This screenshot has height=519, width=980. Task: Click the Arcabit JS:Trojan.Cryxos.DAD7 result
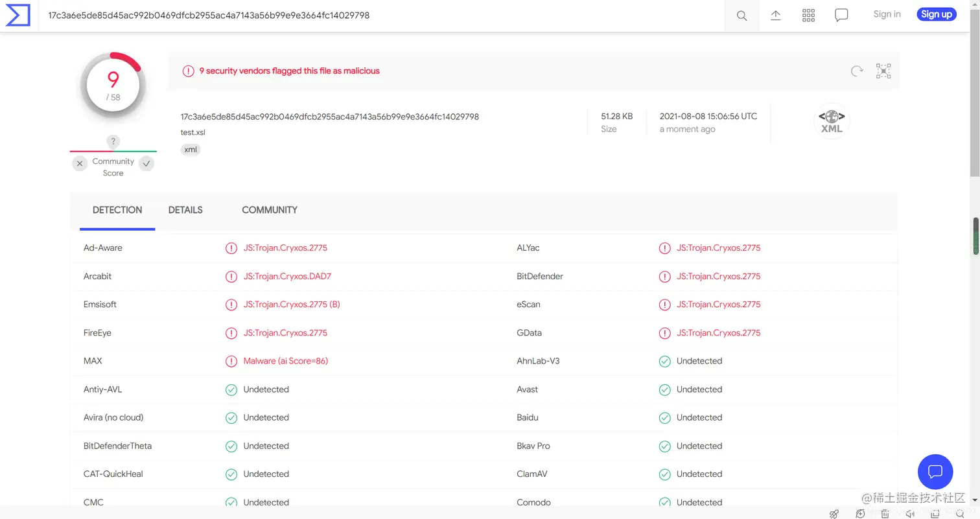[x=287, y=276]
